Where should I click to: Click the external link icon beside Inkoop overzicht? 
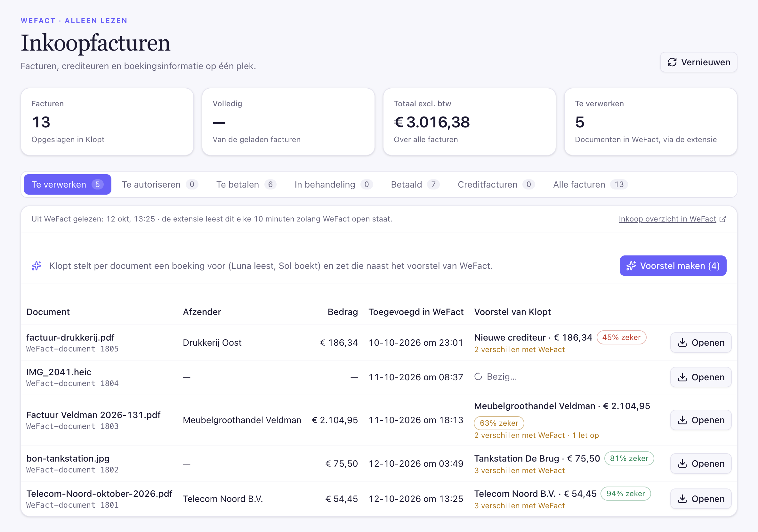point(723,219)
